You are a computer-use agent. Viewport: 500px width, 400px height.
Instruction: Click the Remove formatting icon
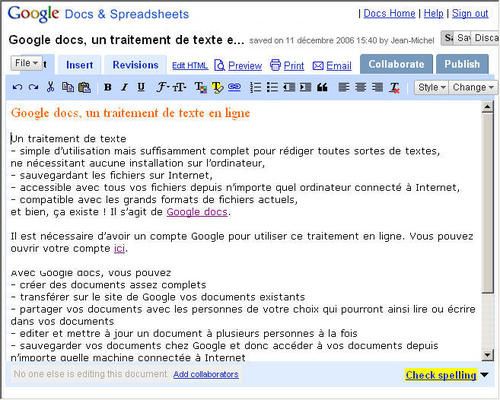pos(394,87)
